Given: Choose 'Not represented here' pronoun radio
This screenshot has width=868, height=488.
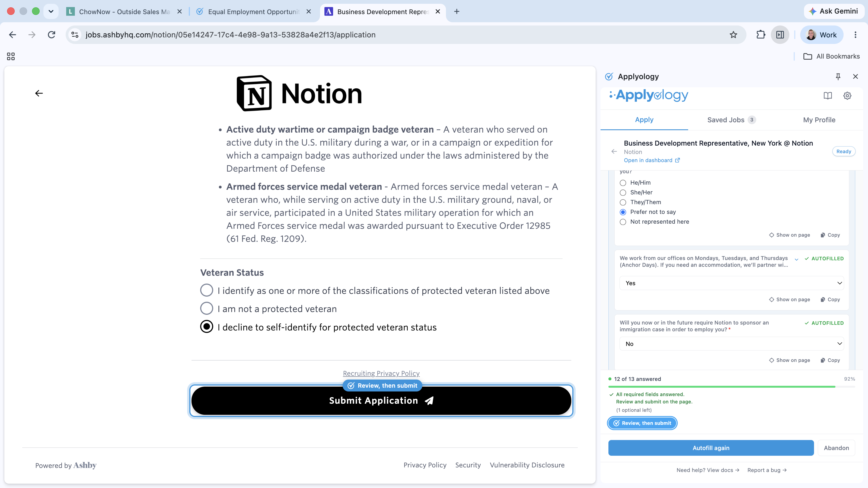Looking at the screenshot, I should 623,222.
